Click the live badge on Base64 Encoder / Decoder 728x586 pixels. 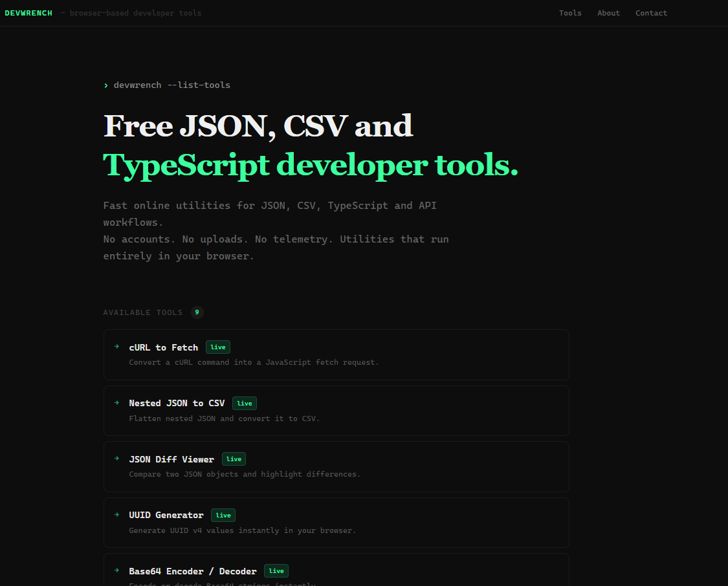276,570
